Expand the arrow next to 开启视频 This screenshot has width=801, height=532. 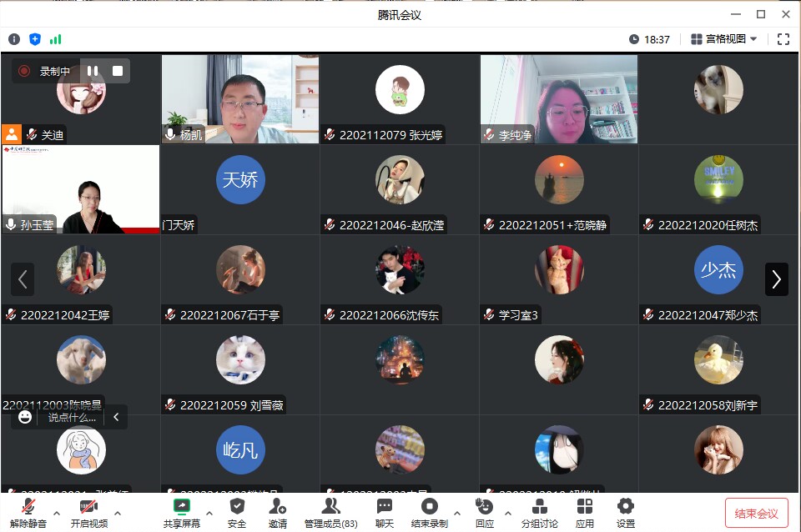click(x=118, y=513)
